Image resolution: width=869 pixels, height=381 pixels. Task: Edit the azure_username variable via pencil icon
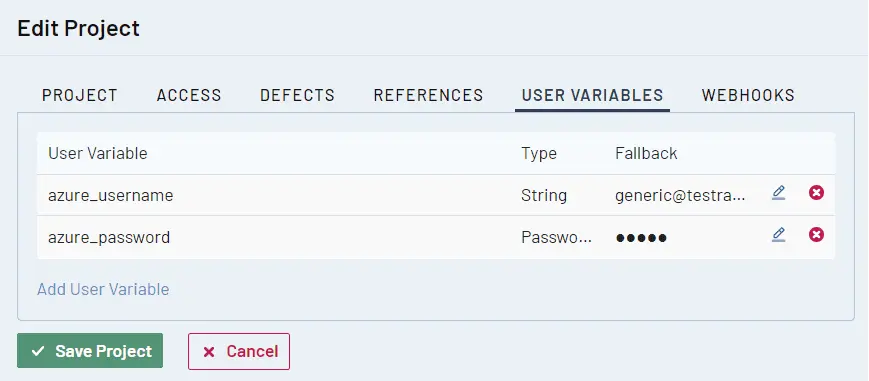pyautogui.click(x=779, y=193)
